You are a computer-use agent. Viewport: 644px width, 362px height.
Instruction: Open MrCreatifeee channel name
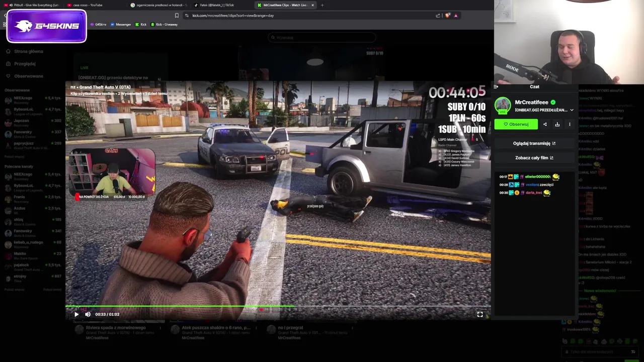531,102
